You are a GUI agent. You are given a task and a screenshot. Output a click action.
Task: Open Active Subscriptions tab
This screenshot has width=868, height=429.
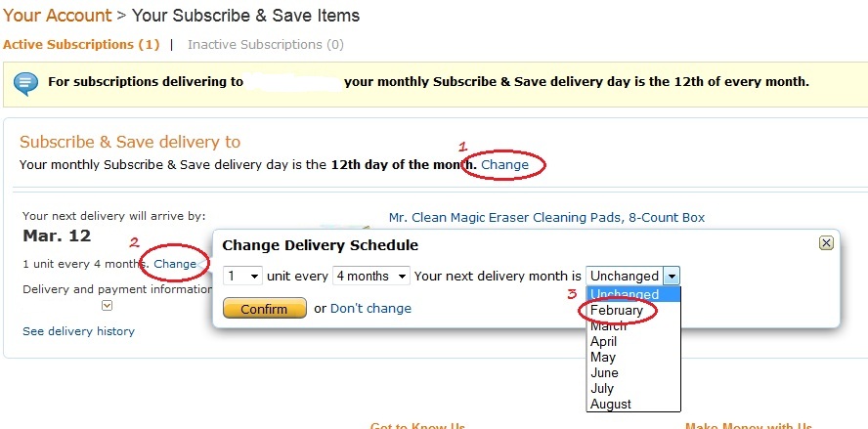(x=81, y=44)
